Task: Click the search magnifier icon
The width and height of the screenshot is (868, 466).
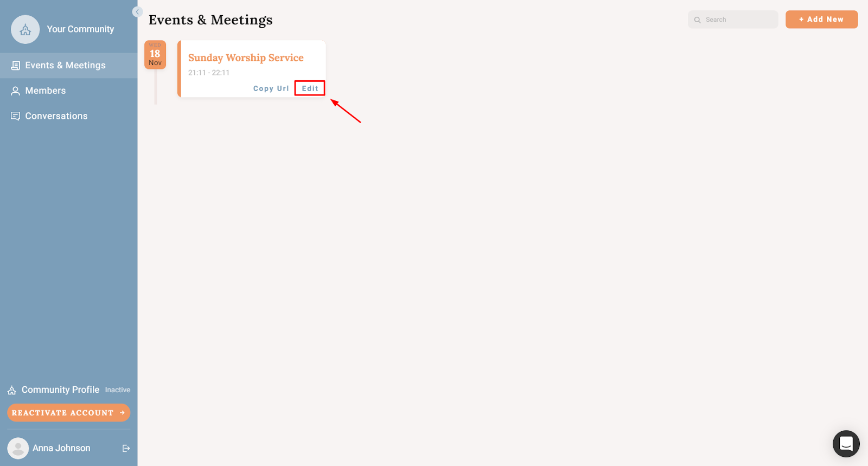Action: point(698,20)
